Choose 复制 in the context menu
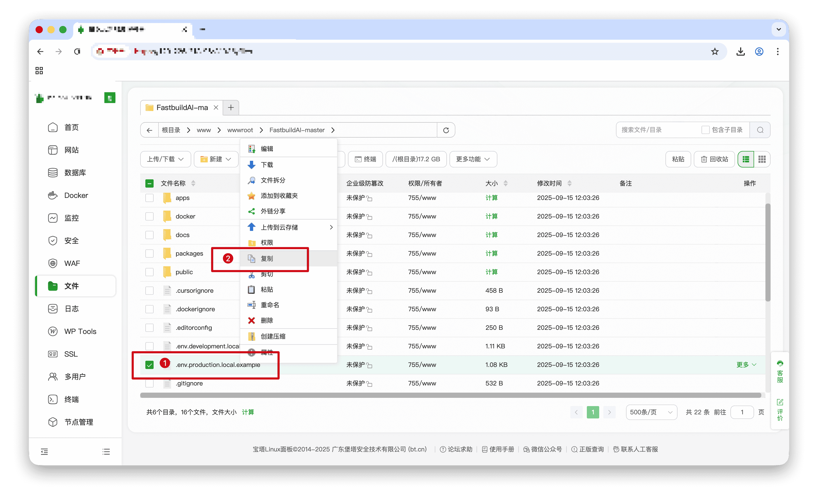 267,259
